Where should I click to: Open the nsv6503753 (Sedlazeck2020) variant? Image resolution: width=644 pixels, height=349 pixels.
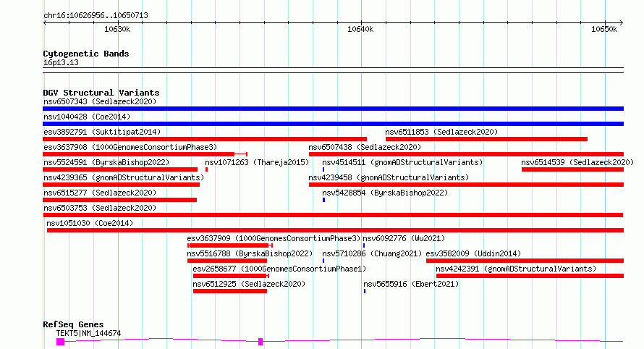pos(100,208)
